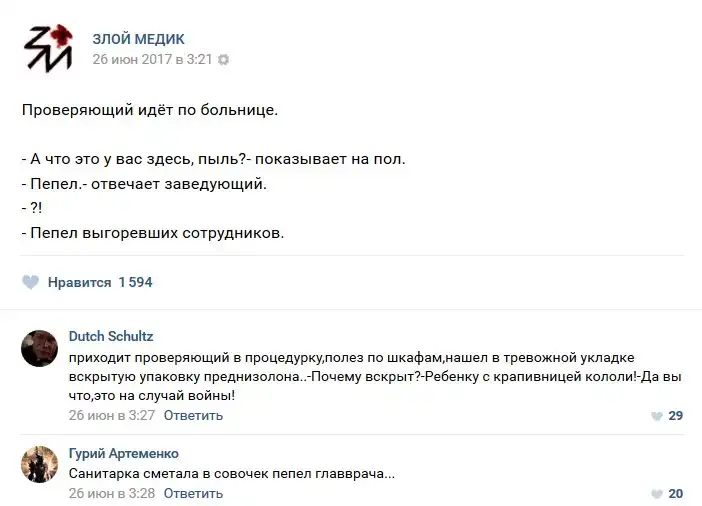The image size is (702, 506).
Task: Reply to Dutch Schultz's comment with Ответить
Action: coord(193,415)
